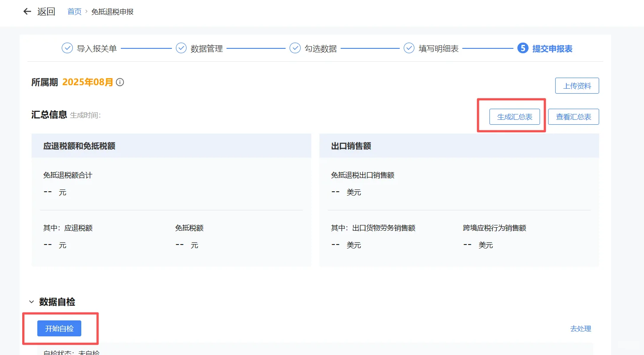Image resolution: width=644 pixels, height=355 pixels.
Task: Click the checkmark icon on 填写明细表 step
Action: [x=409, y=47]
